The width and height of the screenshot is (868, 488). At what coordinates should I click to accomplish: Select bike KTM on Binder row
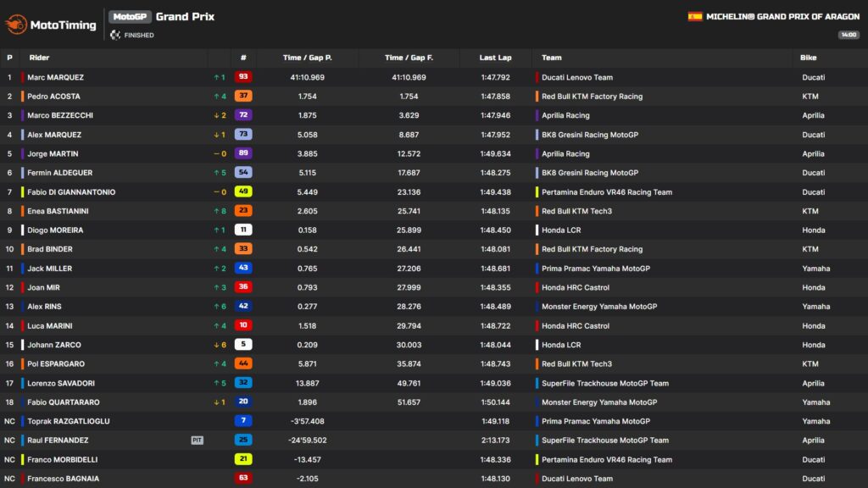coord(810,249)
